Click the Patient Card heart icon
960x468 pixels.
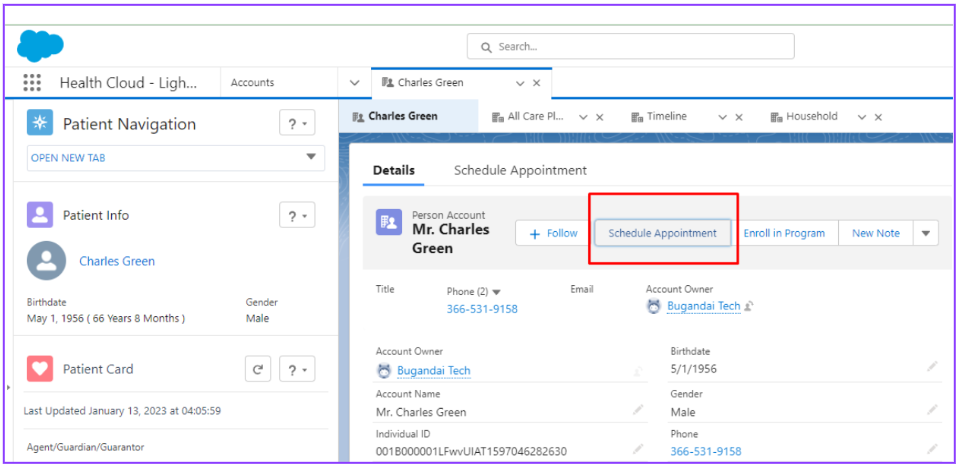pyautogui.click(x=40, y=369)
